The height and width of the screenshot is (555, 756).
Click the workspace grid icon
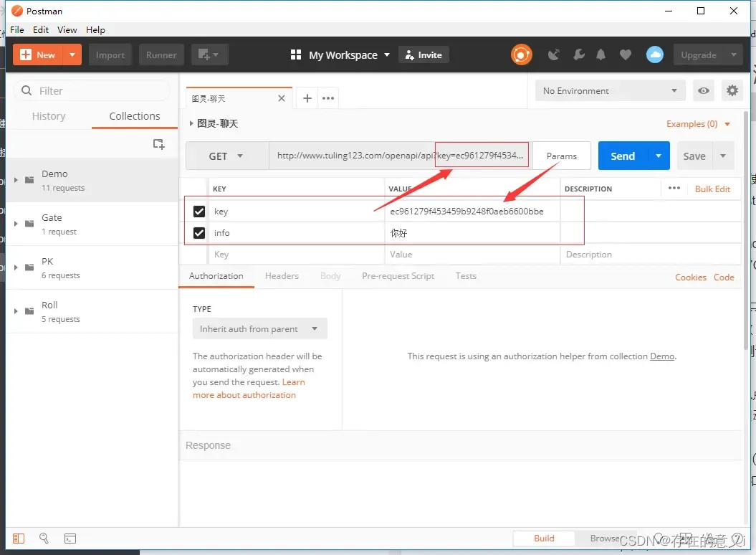tap(295, 54)
